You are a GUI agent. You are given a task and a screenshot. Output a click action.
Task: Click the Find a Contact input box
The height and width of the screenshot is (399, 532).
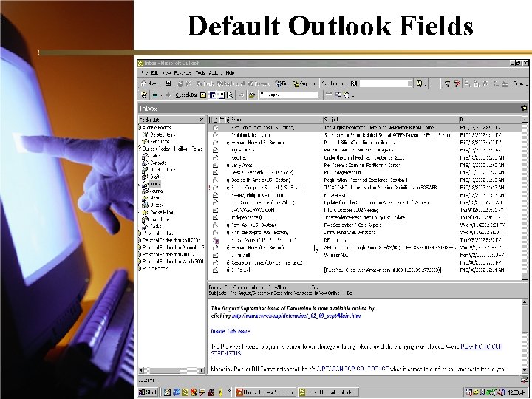point(383,83)
